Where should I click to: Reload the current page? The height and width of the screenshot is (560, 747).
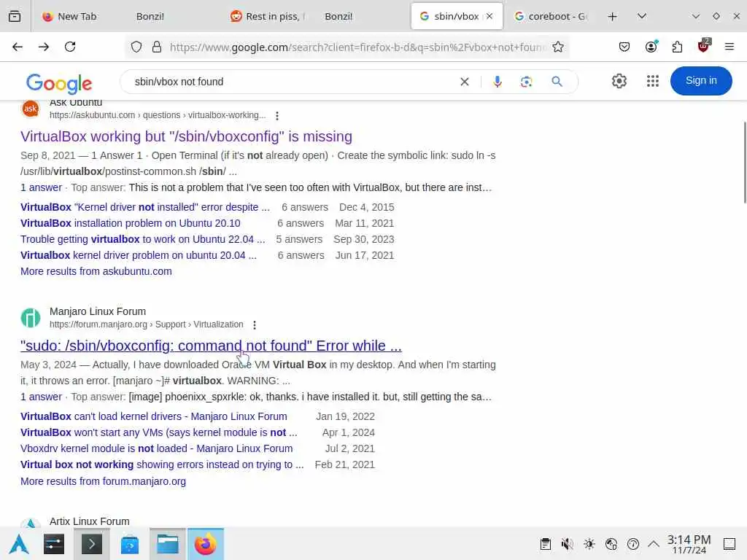[70, 47]
